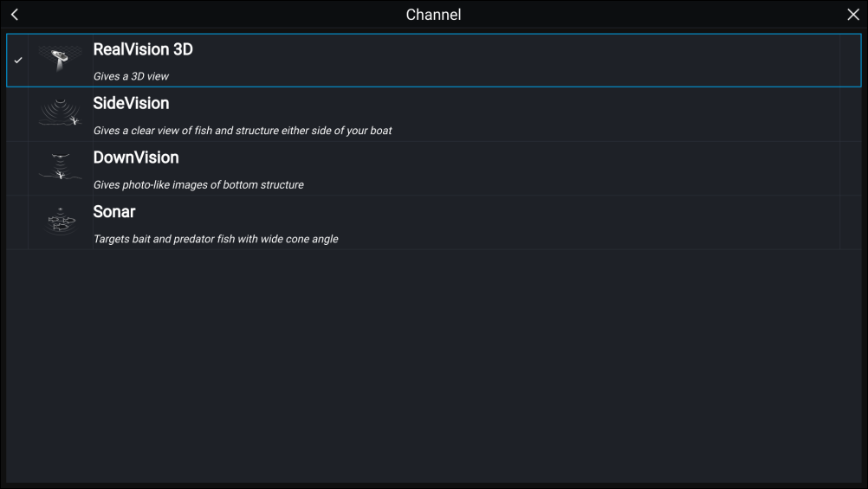
Task: Click the empty selection cell beside Sonar
Action: pyautogui.click(x=18, y=222)
